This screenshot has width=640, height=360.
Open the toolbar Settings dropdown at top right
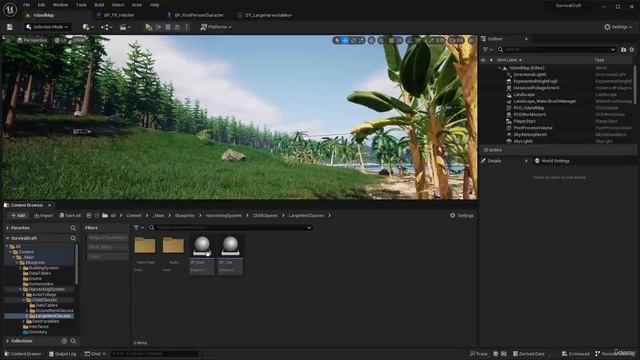pyautogui.click(x=618, y=27)
